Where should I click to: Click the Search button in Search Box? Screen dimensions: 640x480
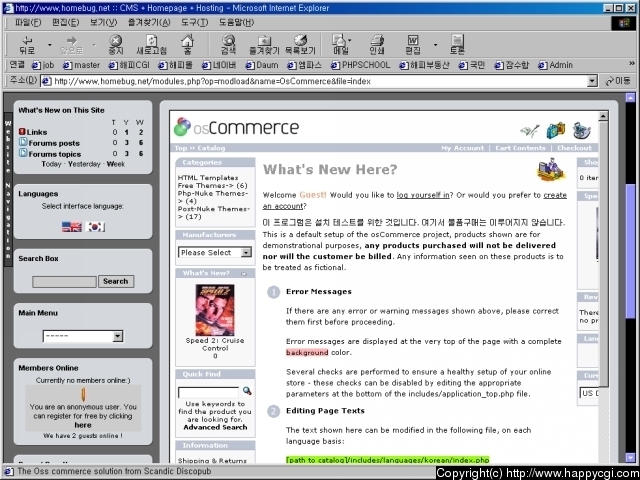pyautogui.click(x=116, y=281)
